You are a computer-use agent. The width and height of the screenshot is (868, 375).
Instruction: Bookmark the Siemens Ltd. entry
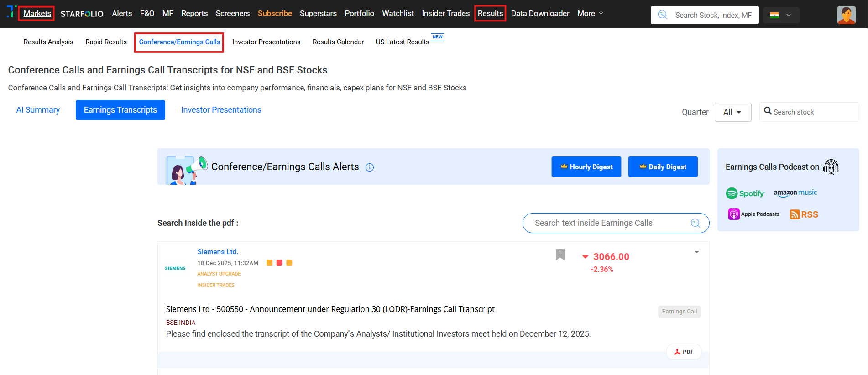pos(560,255)
